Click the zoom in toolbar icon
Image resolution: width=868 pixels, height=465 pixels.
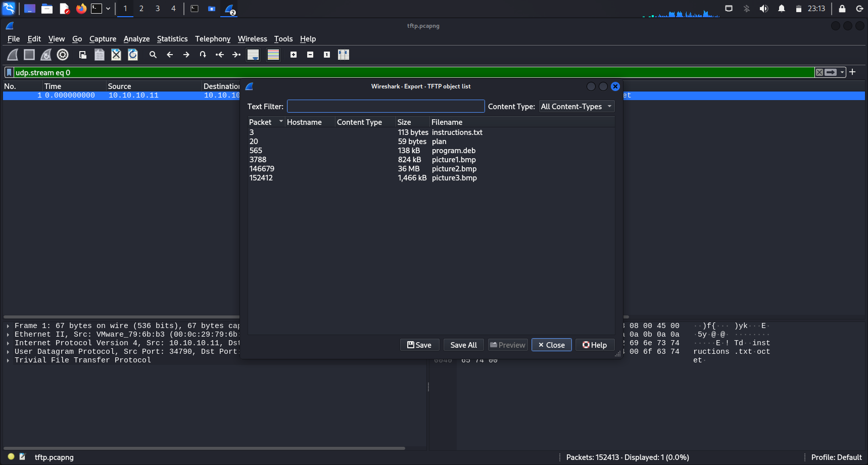click(x=294, y=55)
